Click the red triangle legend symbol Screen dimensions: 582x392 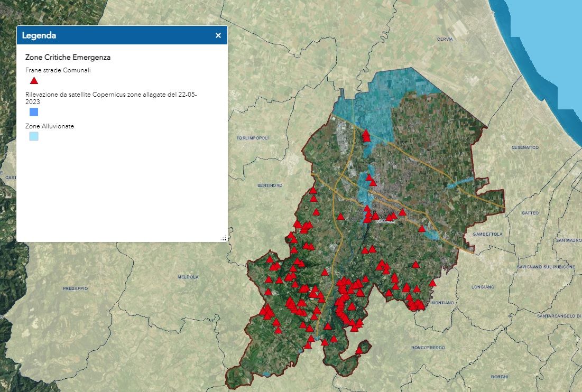click(x=34, y=81)
